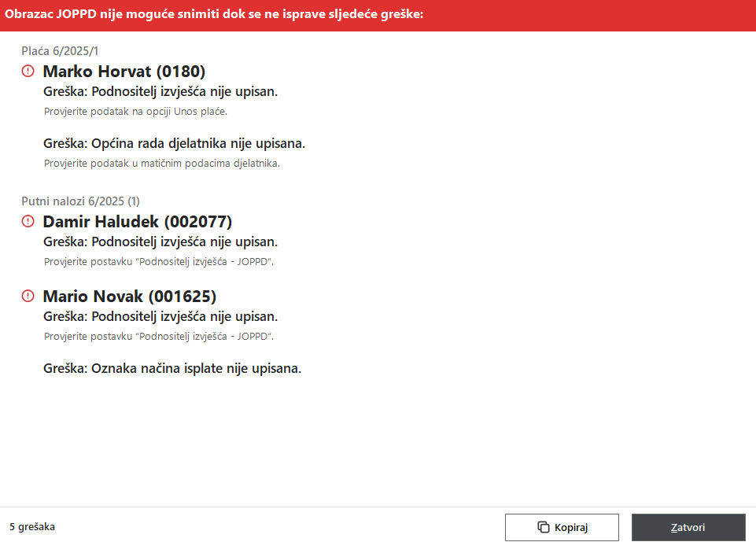Close the dialog with the Zatvori button
The image size is (756, 542).
tap(688, 527)
